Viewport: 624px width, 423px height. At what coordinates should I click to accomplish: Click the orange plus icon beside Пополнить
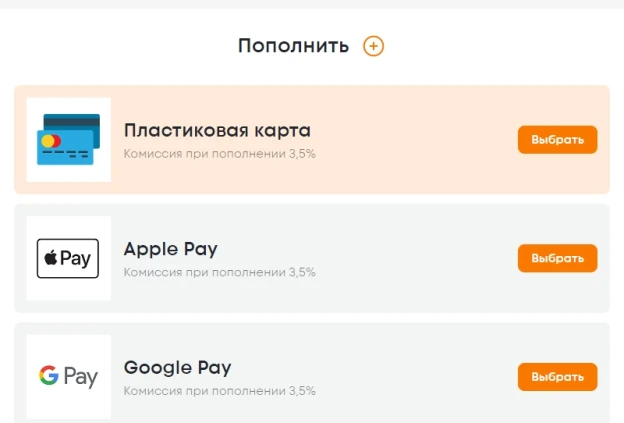pyautogui.click(x=373, y=46)
